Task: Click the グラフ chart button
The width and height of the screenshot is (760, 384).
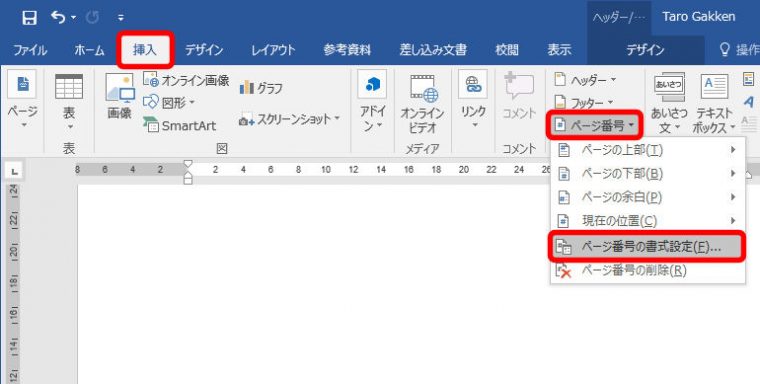Action: (261, 88)
